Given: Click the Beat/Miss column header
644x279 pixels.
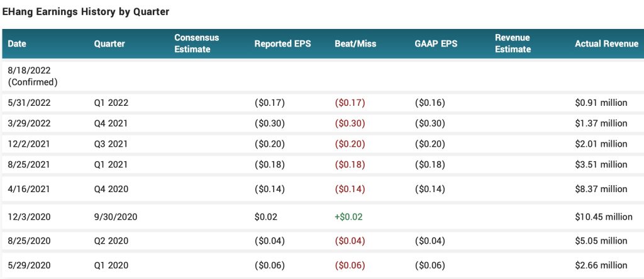Looking at the screenshot, I should point(355,44).
